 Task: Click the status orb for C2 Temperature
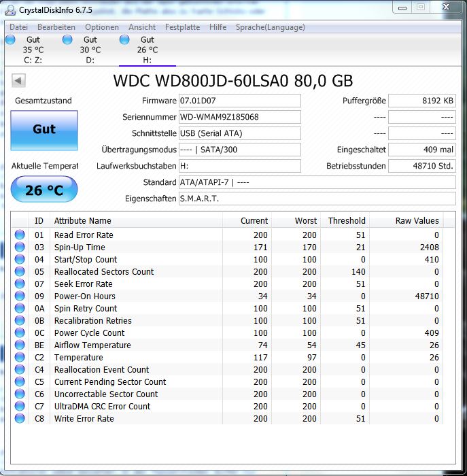click(x=20, y=357)
